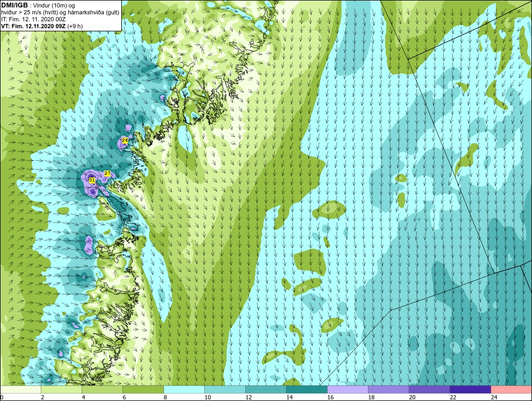The height and width of the screenshot is (401, 532).
Task: Click the legend scale value 14
Action: [x=289, y=397]
